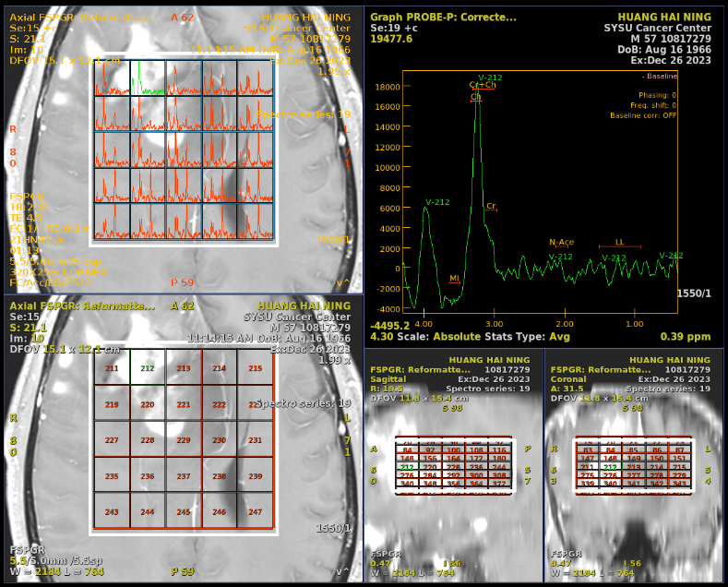
Task: Click the standalone Cr label near 3.00 ppm
Action: point(491,206)
